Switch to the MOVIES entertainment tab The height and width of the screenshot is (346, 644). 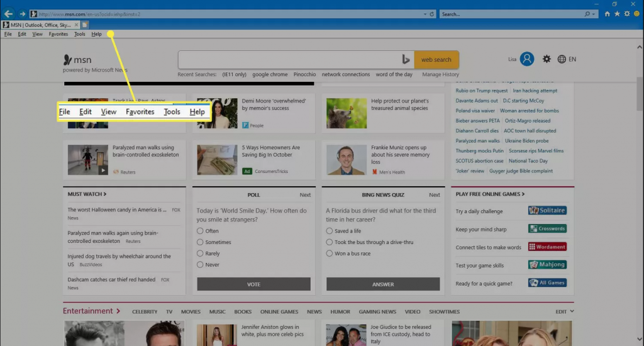[191, 312]
